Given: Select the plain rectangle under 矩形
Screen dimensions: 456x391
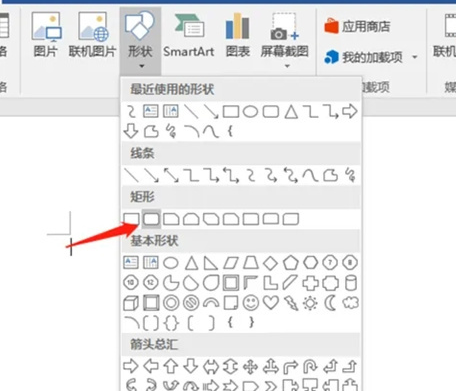Looking at the screenshot, I should (x=131, y=219).
